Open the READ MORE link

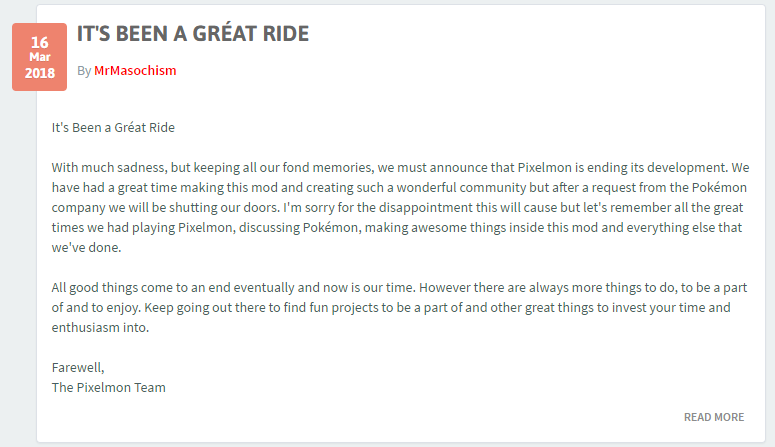tap(714, 417)
